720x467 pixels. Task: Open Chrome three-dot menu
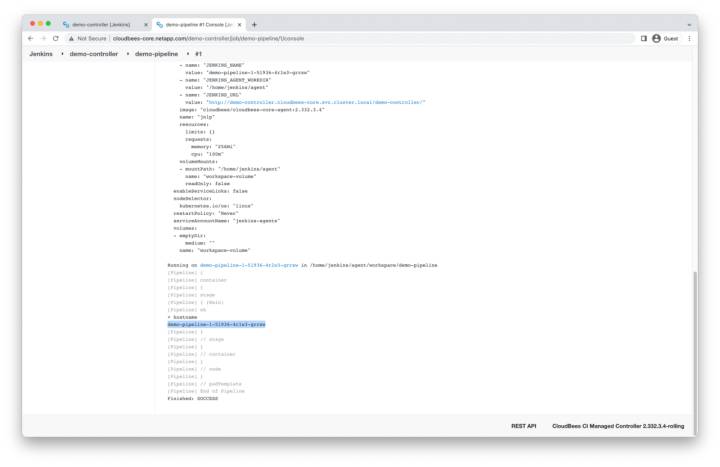click(689, 38)
